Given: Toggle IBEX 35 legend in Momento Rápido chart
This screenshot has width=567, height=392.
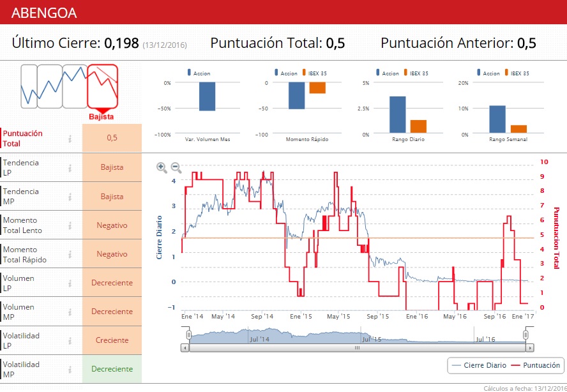Looking at the screenshot, I should [315, 73].
